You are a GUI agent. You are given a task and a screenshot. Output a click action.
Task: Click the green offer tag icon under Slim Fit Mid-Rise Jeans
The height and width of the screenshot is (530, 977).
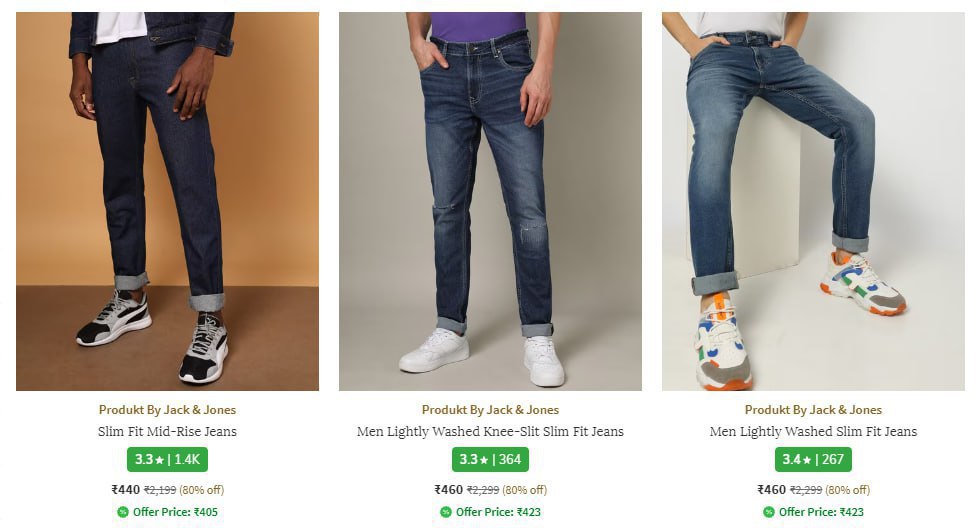click(122, 512)
